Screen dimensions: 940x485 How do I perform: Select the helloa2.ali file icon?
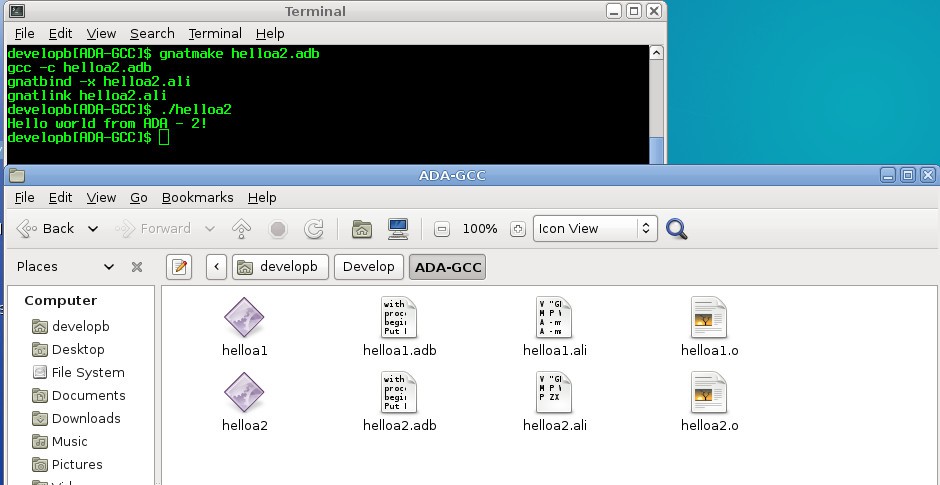pos(554,393)
